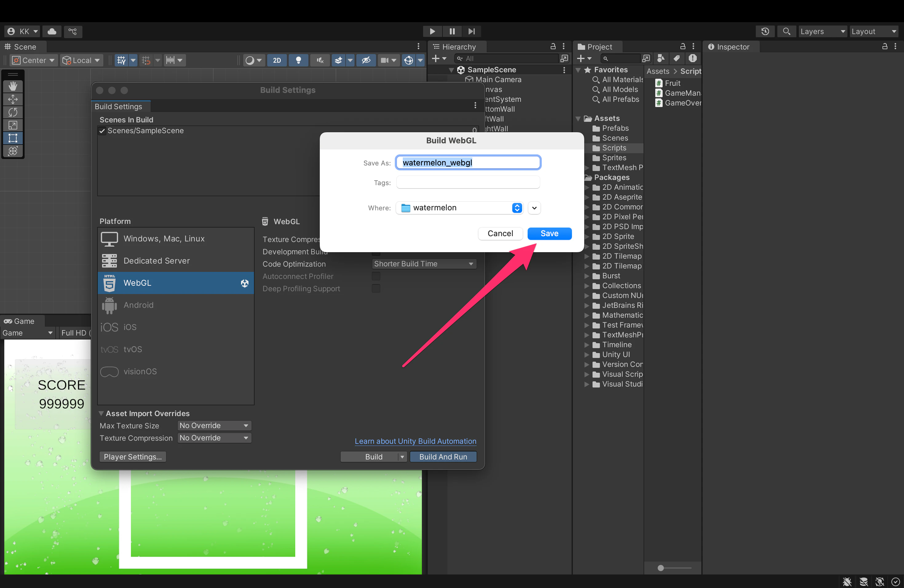This screenshot has height=588, width=904.
Task: Open the Project create plus menu
Action: click(x=584, y=58)
